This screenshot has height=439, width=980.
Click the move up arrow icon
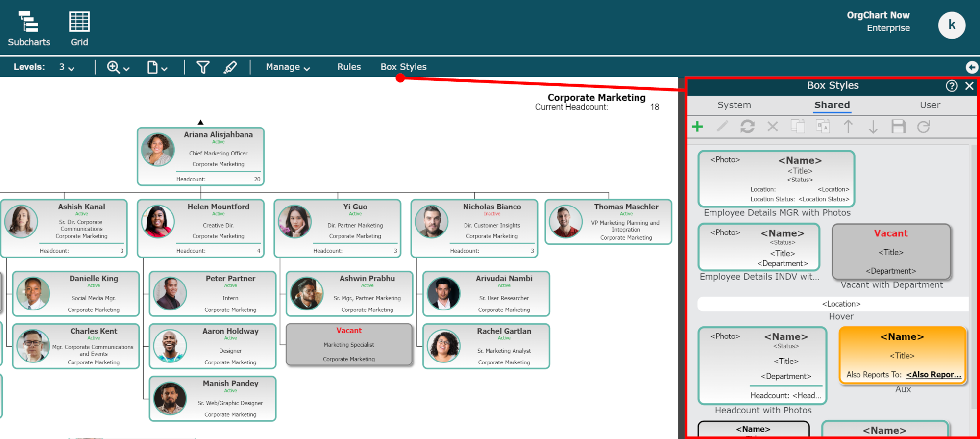pyautogui.click(x=848, y=127)
